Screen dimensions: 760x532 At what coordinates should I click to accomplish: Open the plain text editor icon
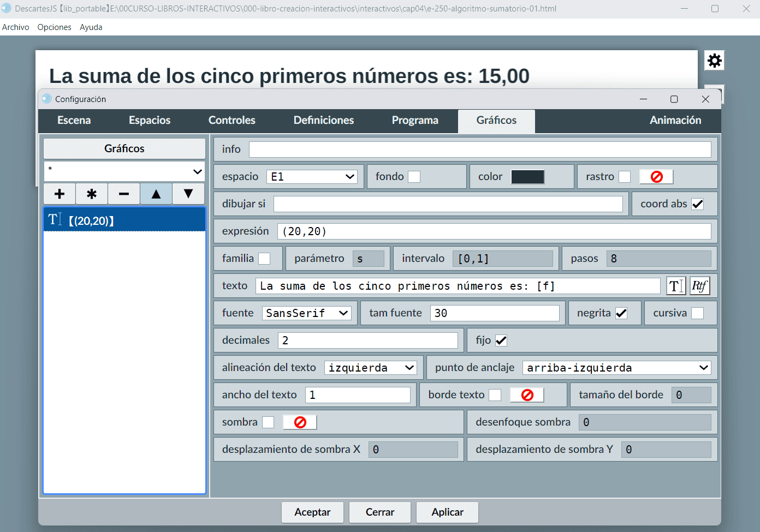coord(676,286)
